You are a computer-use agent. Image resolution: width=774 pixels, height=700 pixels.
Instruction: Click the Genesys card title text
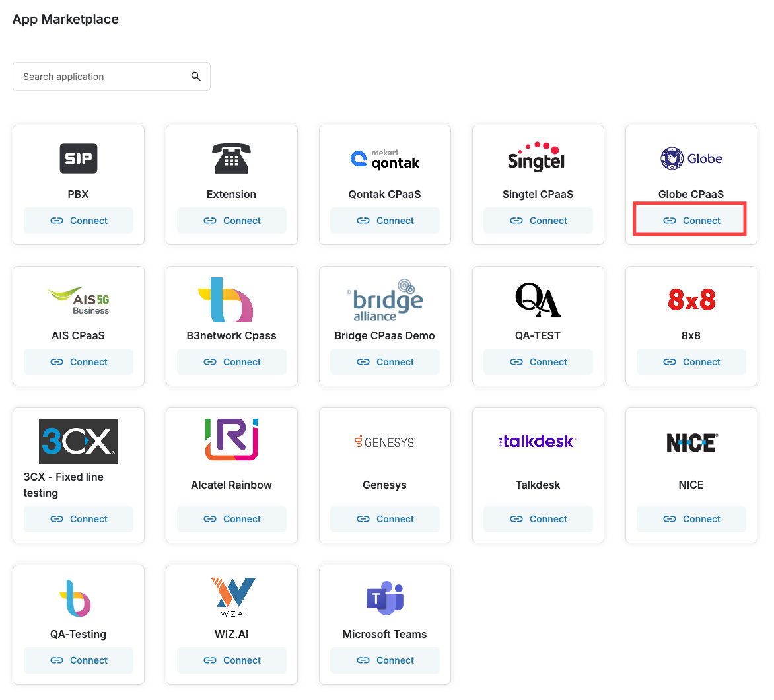tap(384, 485)
